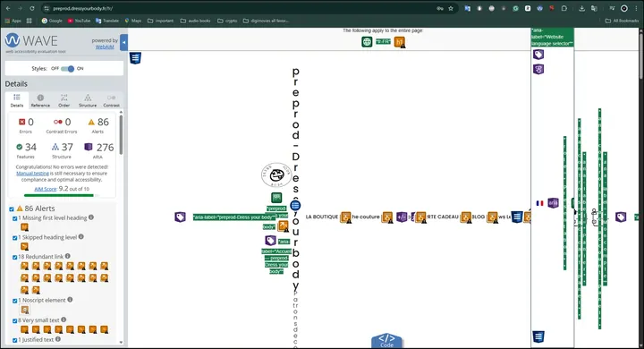
Task: Bookmark this page with the star icon
Action: click(x=451, y=8)
